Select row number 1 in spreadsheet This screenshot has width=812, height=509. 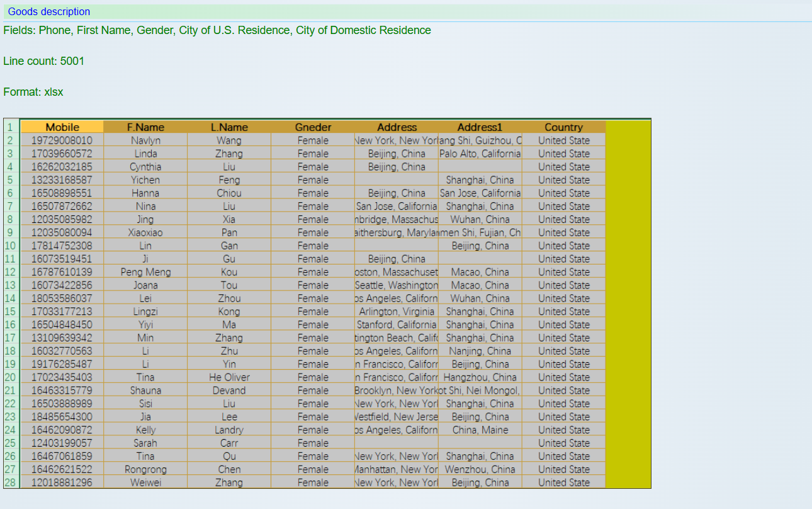click(x=10, y=127)
